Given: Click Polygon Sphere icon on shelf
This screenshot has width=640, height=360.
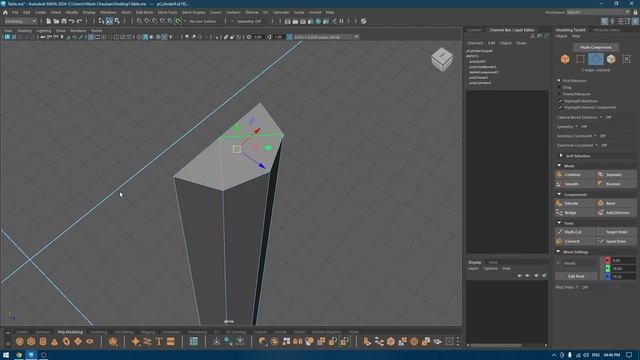Looking at the screenshot, I should click(x=19, y=341).
